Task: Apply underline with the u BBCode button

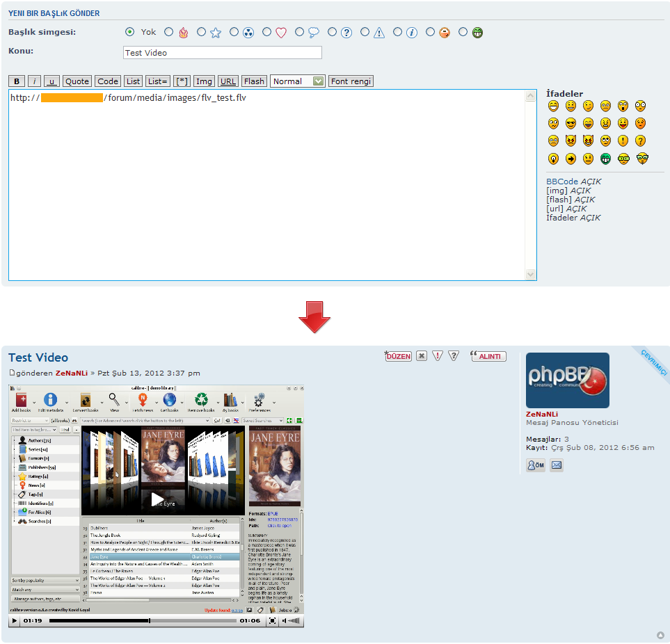Action: 51,81
